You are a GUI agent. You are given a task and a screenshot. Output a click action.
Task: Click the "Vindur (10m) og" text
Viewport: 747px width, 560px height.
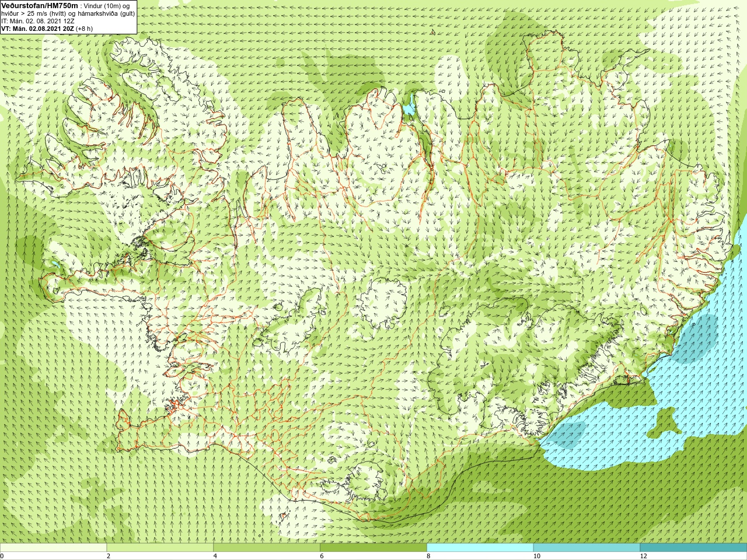[107, 6]
